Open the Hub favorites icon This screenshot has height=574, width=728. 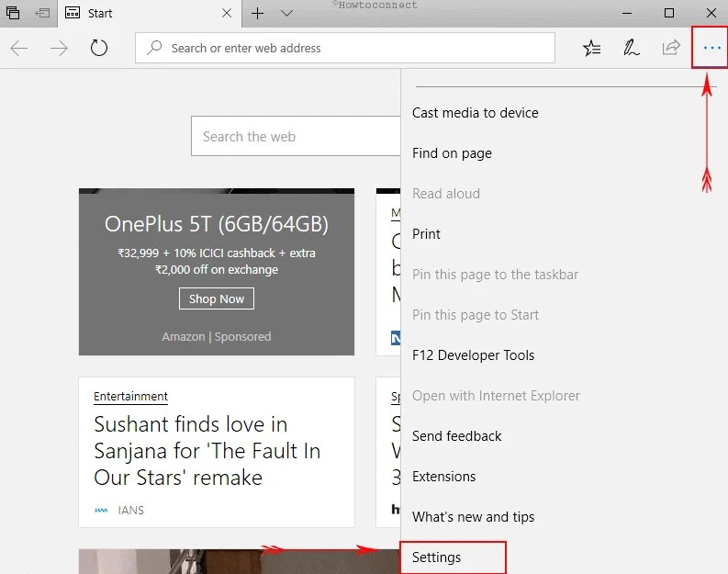pos(591,48)
